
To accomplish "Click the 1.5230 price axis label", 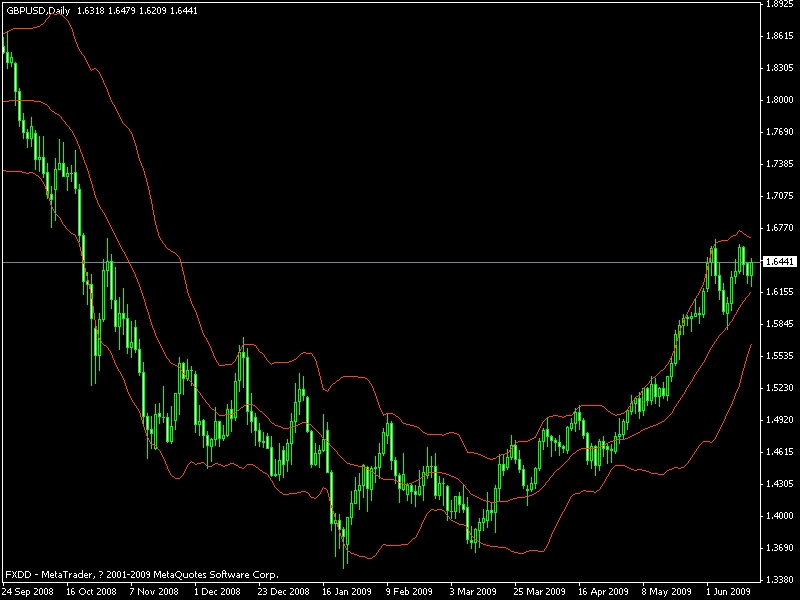I will pyautogui.click(x=780, y=388).
